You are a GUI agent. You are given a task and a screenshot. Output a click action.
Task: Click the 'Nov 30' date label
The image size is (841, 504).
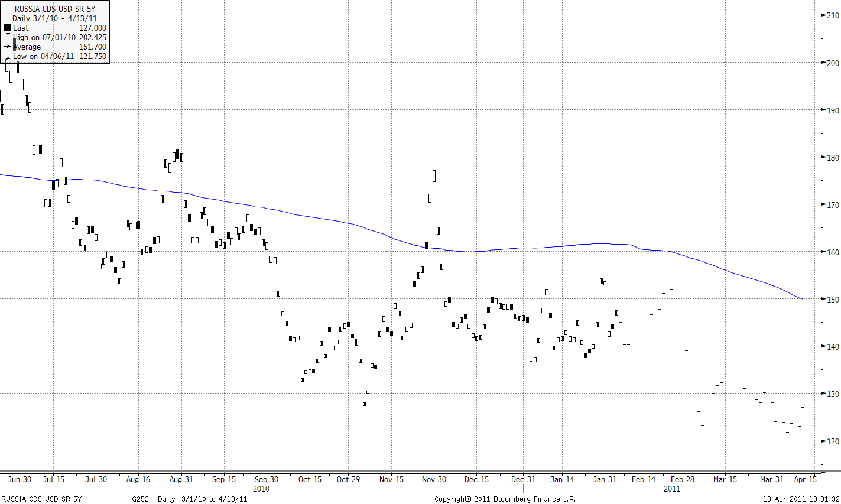[434, 479]
